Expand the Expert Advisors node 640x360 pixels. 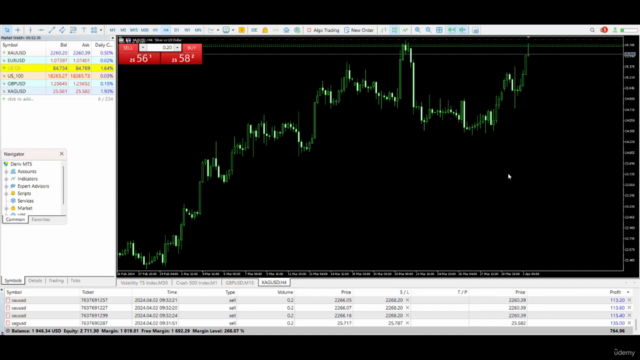click(7, 186)
